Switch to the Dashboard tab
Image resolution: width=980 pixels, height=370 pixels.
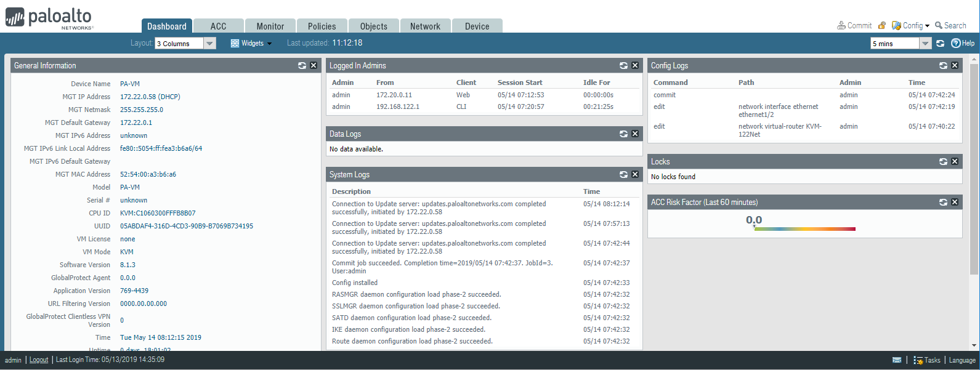click(167, 26)
